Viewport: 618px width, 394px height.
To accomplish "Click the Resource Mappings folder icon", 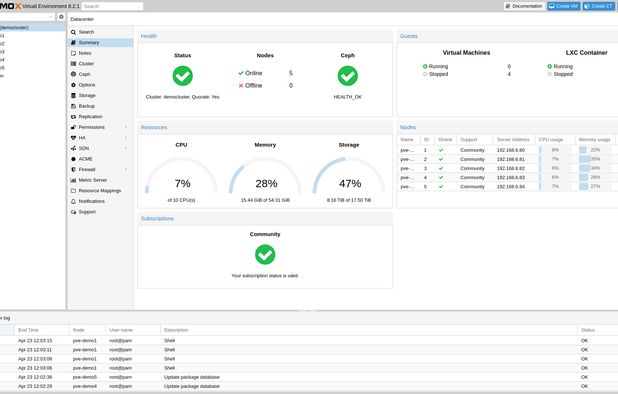I will (73, 191).
